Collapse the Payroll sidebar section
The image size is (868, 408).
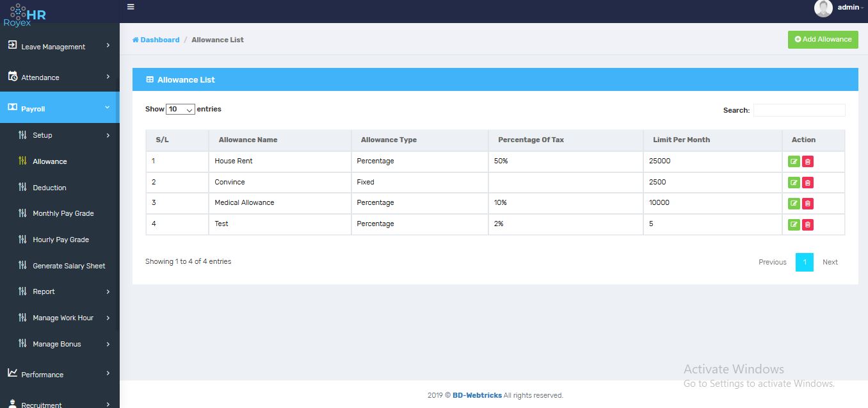click(60, 108)
